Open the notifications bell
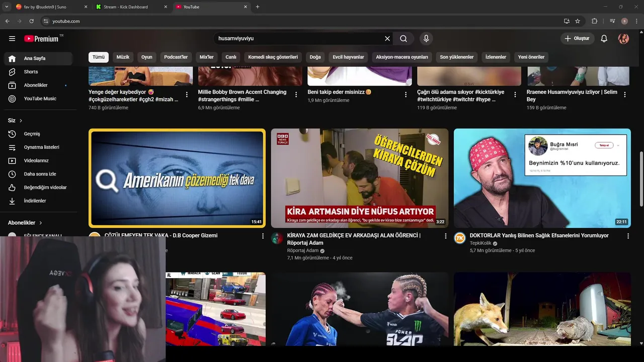644x362 pixels. (604, 38)
